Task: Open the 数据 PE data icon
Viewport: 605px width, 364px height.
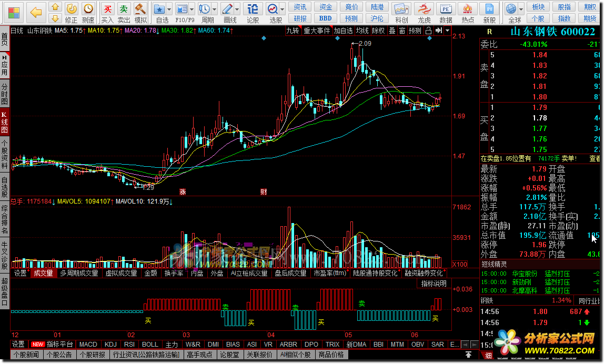Action: 446,12
